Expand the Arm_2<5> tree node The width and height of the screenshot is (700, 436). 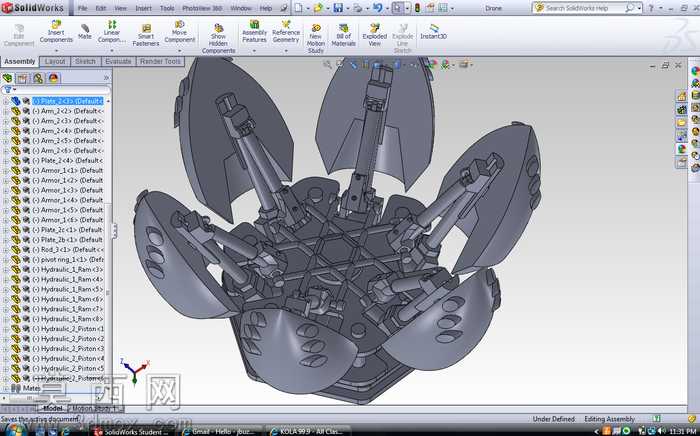pyautogui.click(x=5, y=141)
